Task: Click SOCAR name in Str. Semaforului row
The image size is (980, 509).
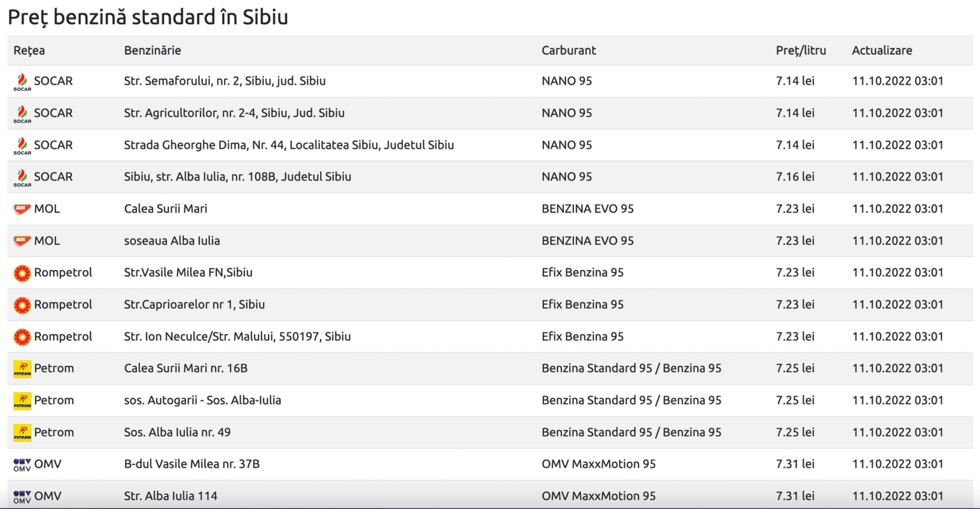Action: (x=53, y=81)
